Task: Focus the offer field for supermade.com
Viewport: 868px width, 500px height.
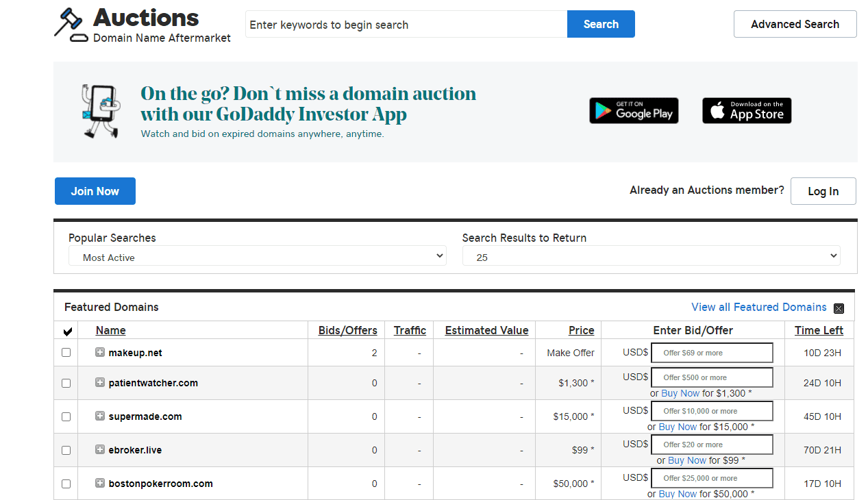Action: pos(712,411)
